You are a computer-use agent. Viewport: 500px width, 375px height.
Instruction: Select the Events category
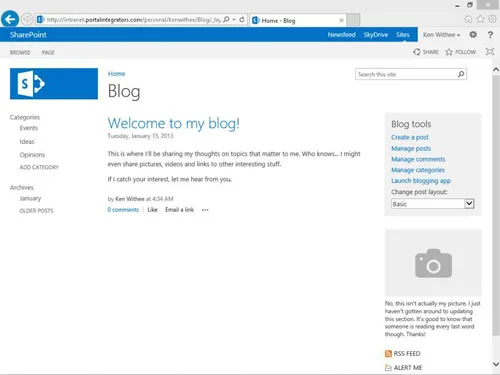pyautogui.click(x=29, y=128)
